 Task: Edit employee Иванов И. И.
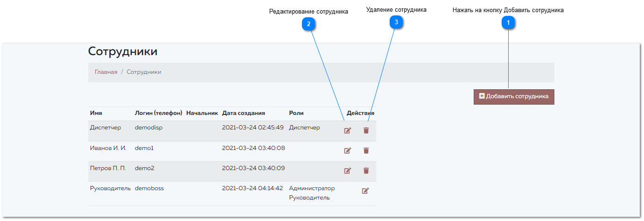(348, 151)
